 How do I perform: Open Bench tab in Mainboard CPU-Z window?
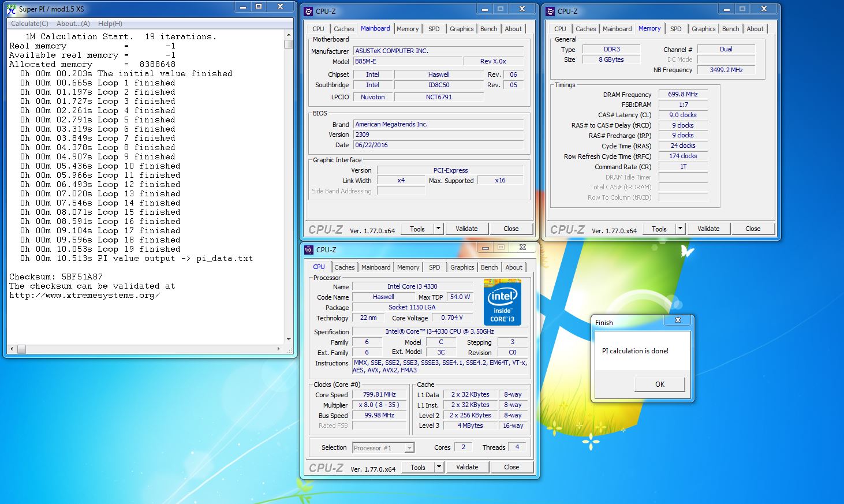488,29
